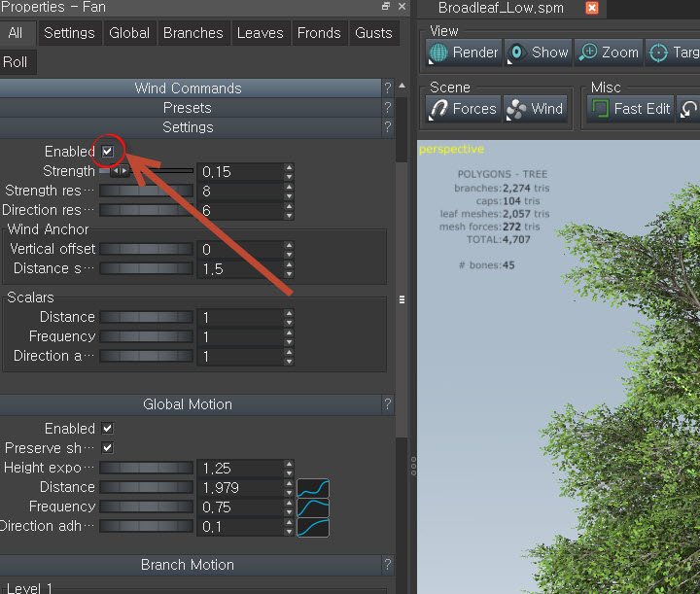Toggle the Preserve shape checkbox

pyautogui.click(x=108, y=448)
